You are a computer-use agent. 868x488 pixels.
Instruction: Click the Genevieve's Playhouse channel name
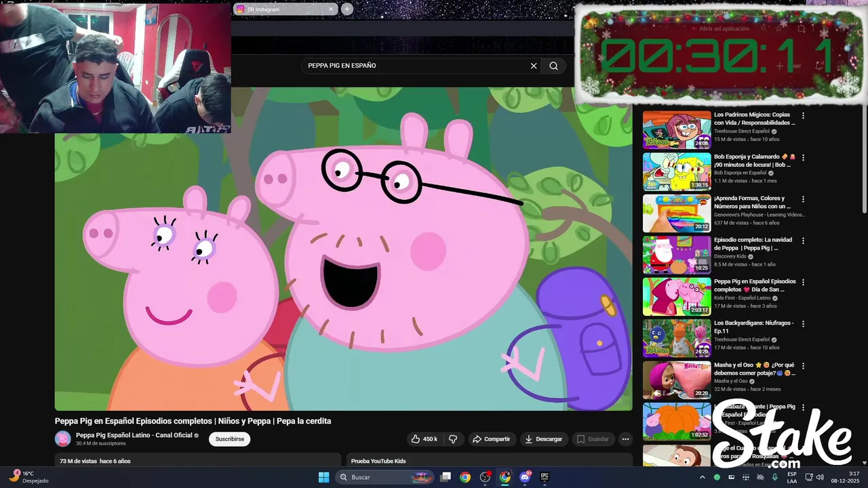point(759,215)
